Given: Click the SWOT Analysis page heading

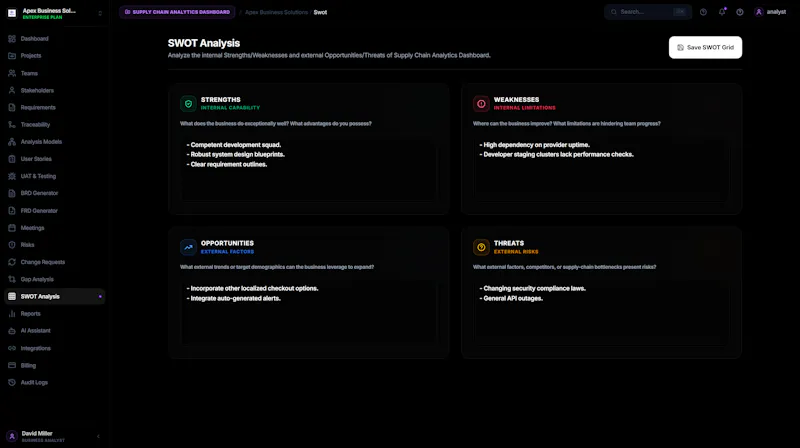Looking at the screenshot, I should (x=204, y=43).
